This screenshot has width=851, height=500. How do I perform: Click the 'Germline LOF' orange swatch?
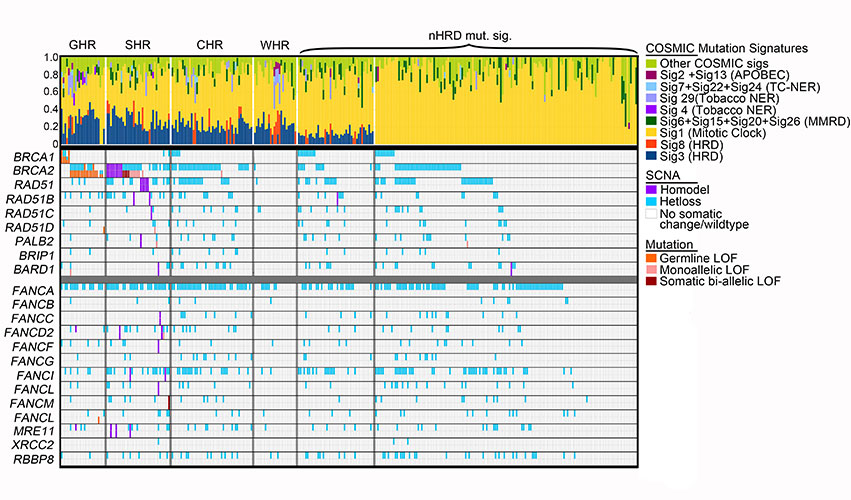point(651,258)
